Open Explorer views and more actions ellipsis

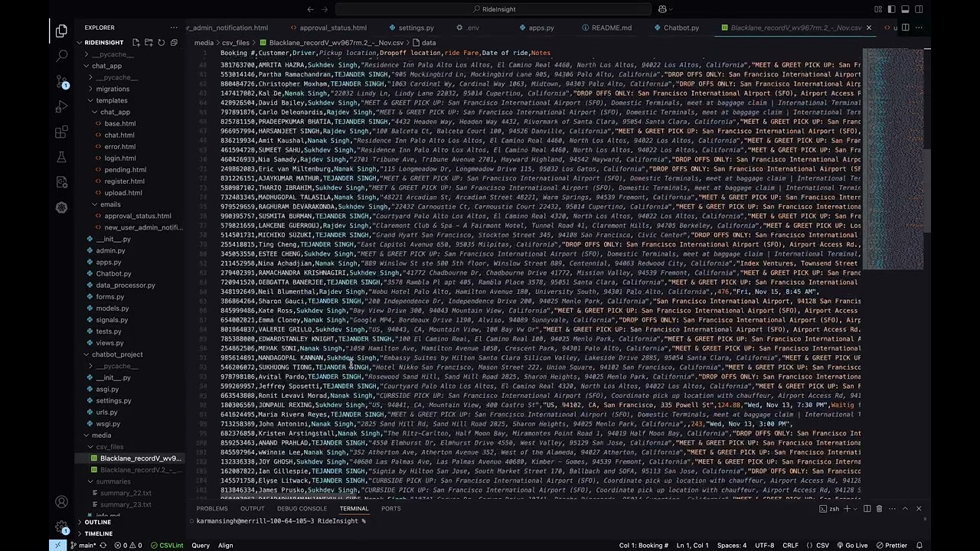coord(173,28)
